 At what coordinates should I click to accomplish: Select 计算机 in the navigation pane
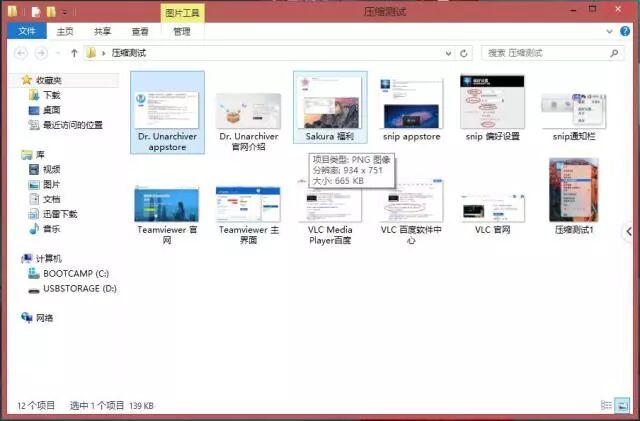tap(49, 258)
